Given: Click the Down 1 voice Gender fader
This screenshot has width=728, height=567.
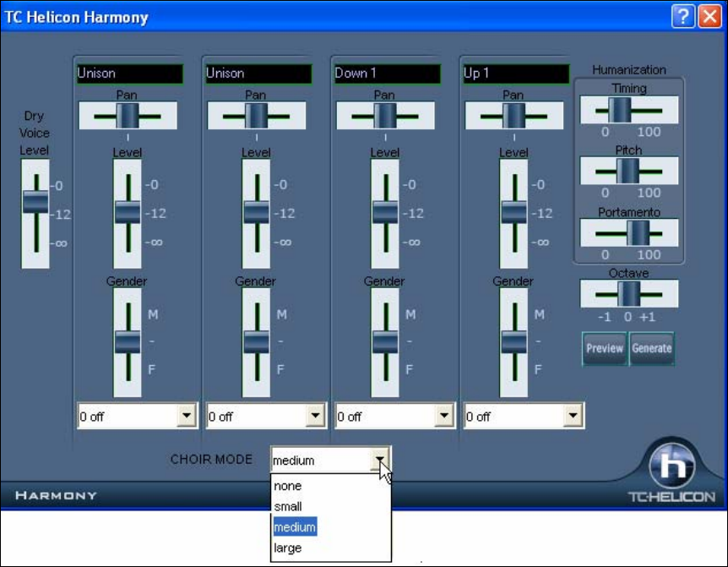Looking at the screenshot, I should pos(385,343).
